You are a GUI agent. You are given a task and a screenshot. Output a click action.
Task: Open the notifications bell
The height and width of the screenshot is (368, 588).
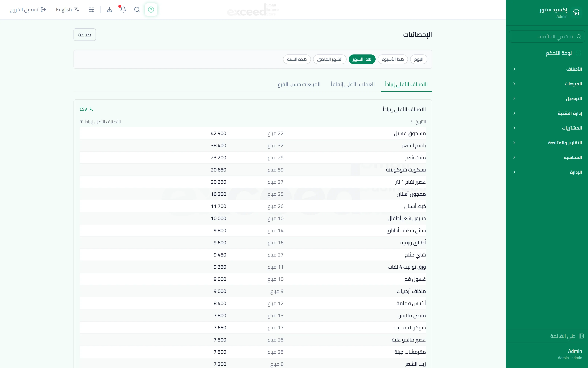123,10
